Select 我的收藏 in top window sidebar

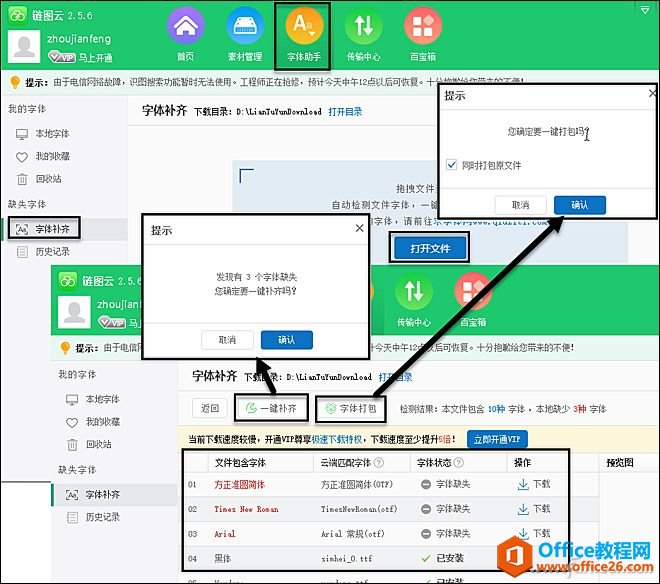click(43, 157)
